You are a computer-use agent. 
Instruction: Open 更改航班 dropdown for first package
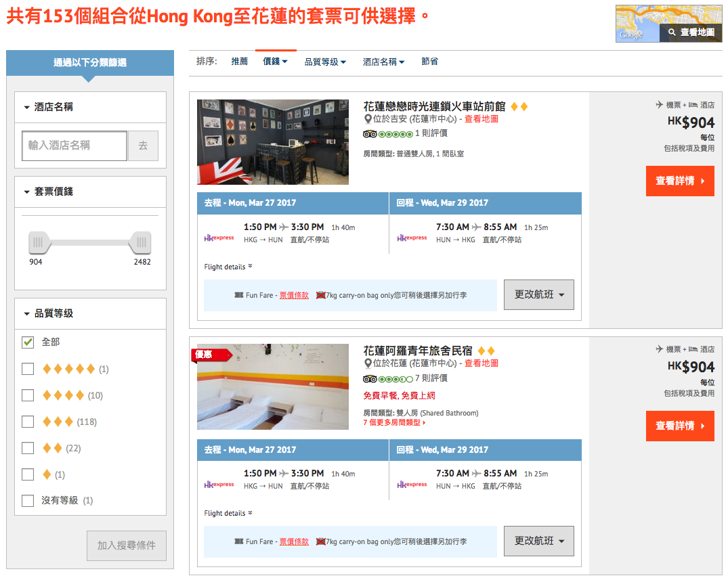pos(539,294)
